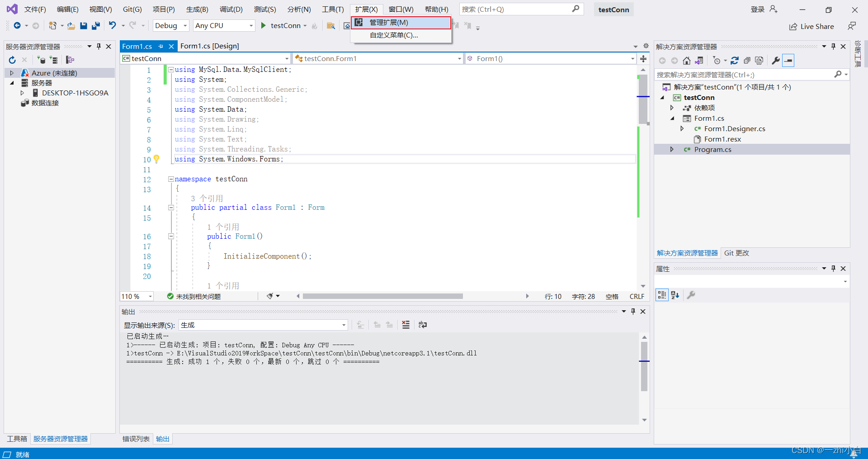
Task: Click in the 搜索 (Ctrl+Q) search box
Action: point(521,9)
